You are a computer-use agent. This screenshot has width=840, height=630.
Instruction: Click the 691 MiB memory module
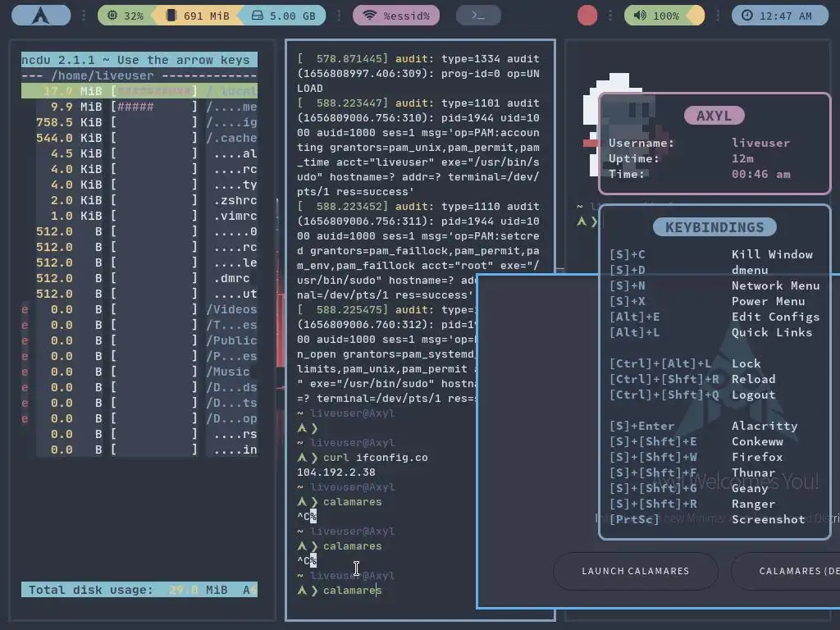pyautogui.click(x=199, y=16)
